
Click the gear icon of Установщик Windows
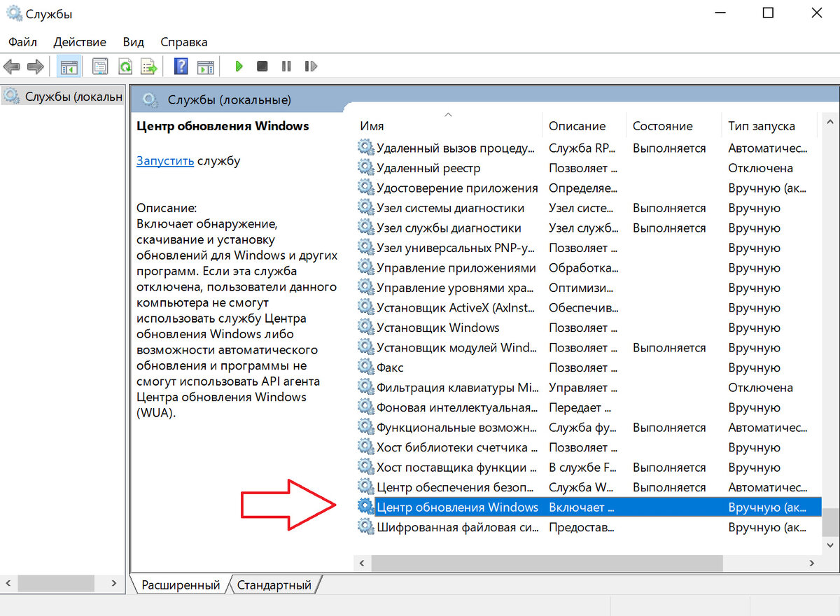(365, 327)
